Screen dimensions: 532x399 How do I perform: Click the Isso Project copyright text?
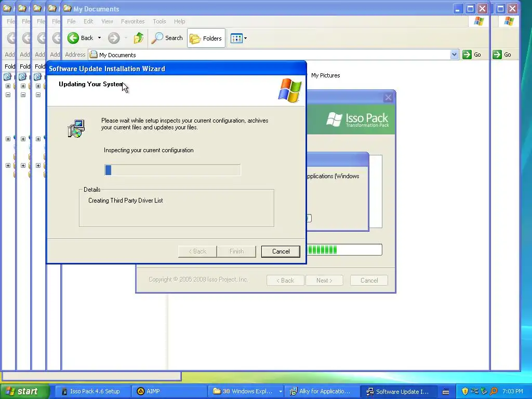[198, 280]
